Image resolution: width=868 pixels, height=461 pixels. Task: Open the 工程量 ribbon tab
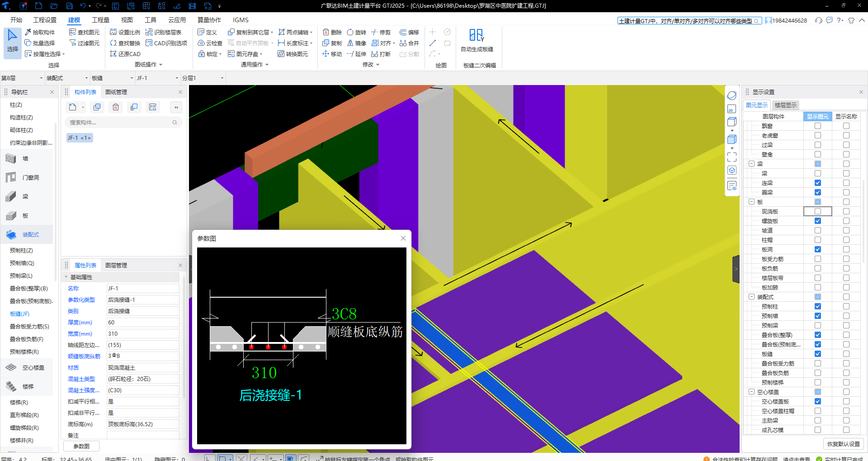tap(100, 20)
